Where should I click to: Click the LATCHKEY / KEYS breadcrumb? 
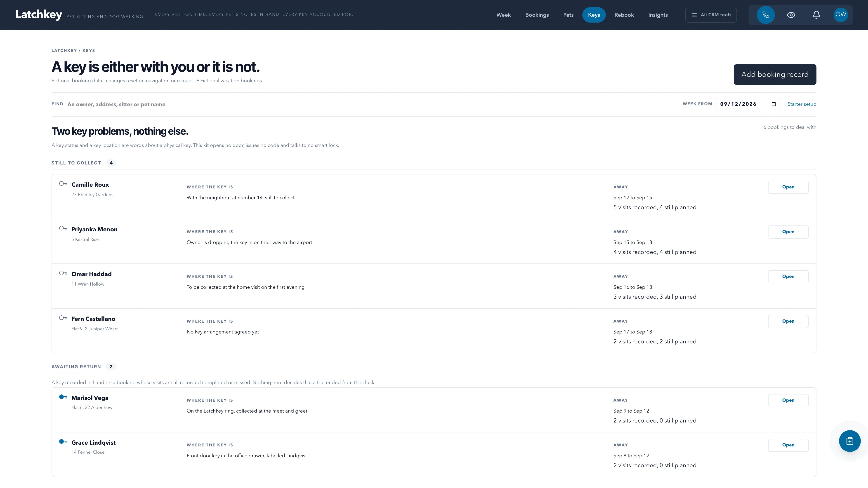pyautogui.click(x=73, y=51)
